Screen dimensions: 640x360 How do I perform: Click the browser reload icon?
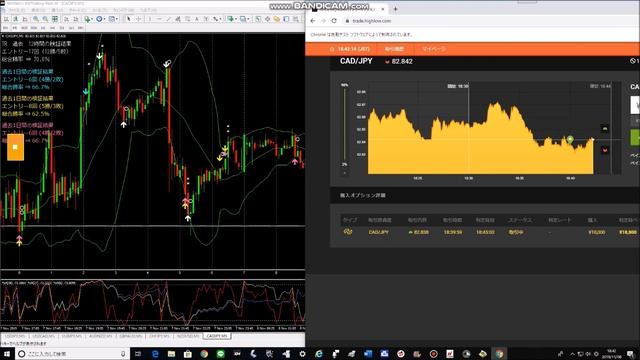tap(334, 20)
